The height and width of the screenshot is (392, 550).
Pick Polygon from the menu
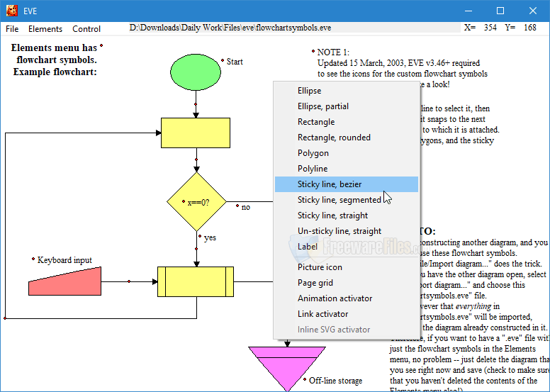346,153
